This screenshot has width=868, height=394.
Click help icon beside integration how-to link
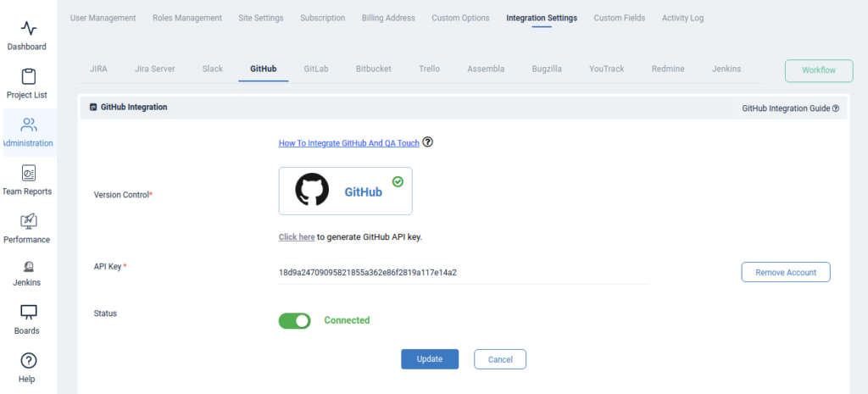pyautogui.click(x=428, y=142)
